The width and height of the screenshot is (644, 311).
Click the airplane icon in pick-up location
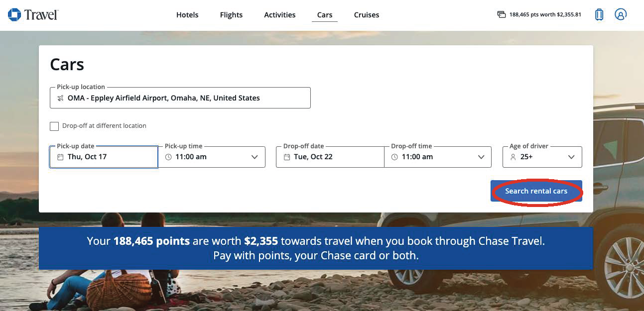tap(60, 98)
